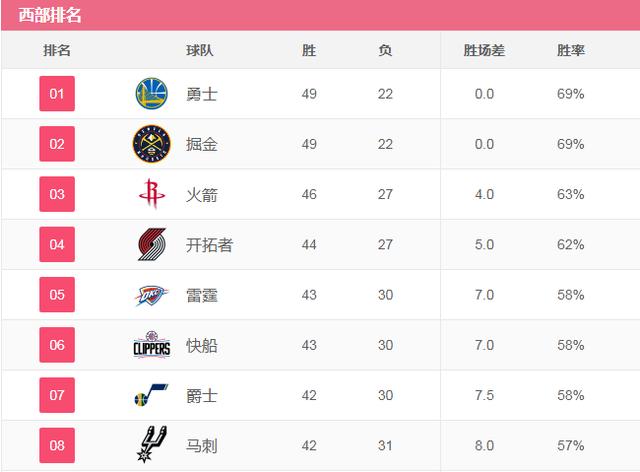The image size is (640, 472).
Task: Click the Denver Nuggets team logo
Action: (151, 144)
